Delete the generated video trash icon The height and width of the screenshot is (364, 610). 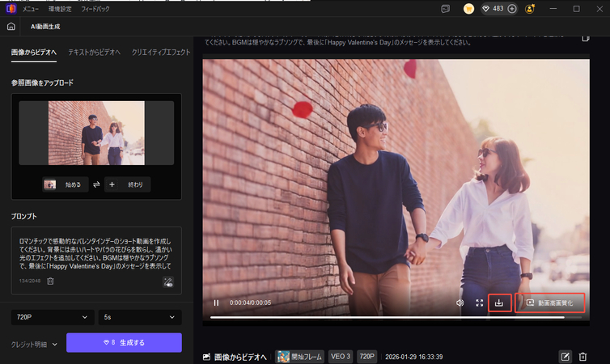[x=582, y=357]
